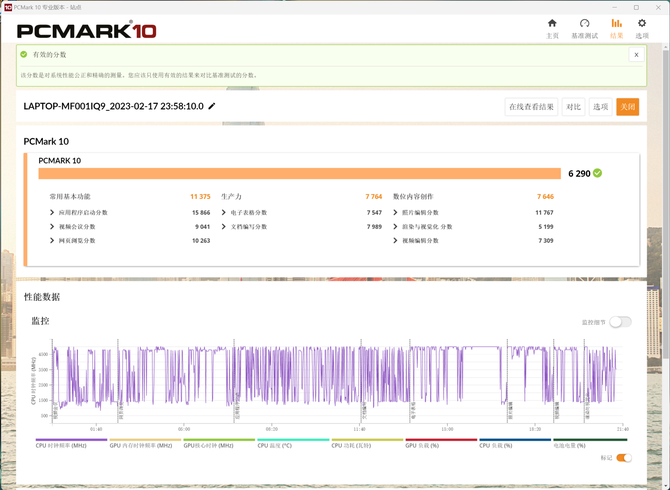This screenshot has width=670, height=490.
Task: Click the 网页浏览 marker line in the chart
Action: pos(118,380)
